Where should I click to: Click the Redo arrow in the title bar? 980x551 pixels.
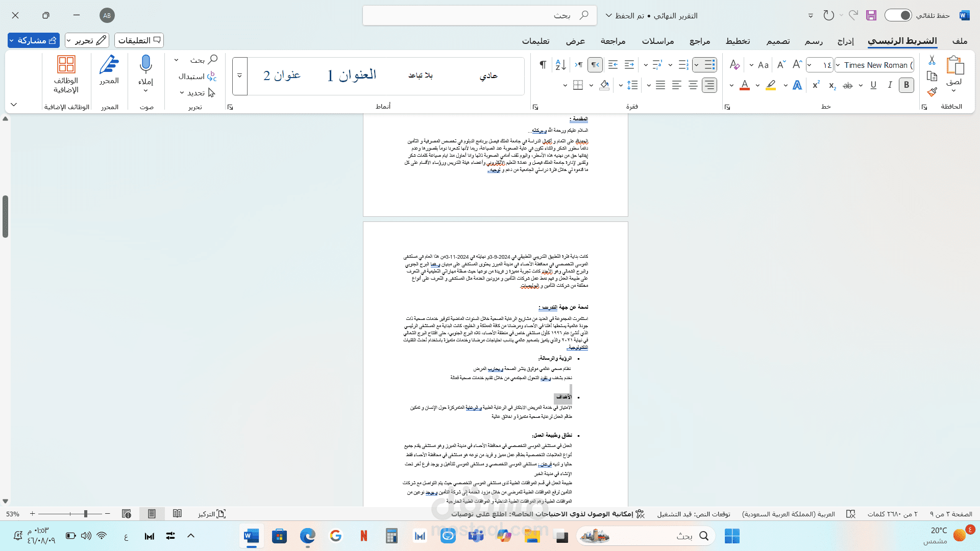tap(853, 15)
